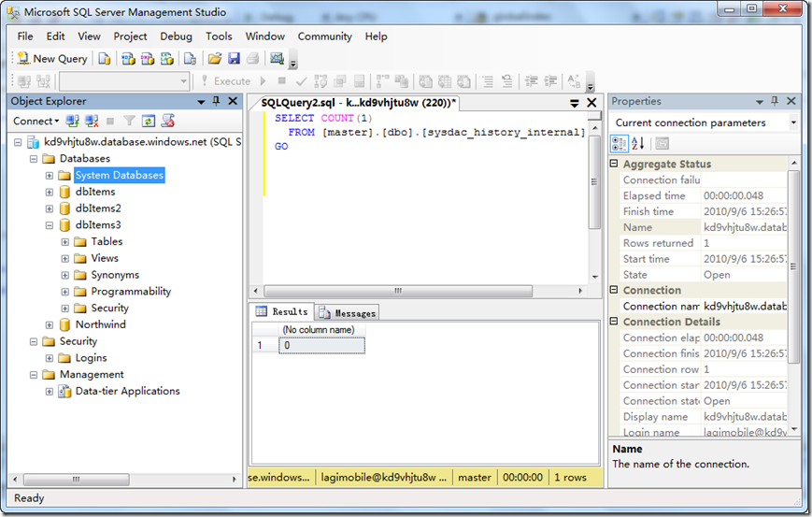Sort properties alphabetically with A-Z icon
This screenshot has width=812, height=517.
pyautogui.click(x=638, y=144)
